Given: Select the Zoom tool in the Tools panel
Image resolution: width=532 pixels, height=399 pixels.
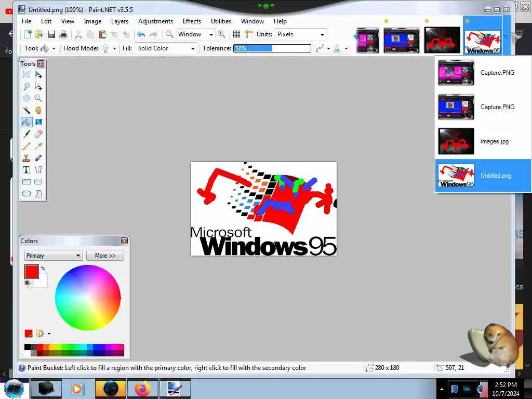Looking at the screenshot, I should 38,98.
